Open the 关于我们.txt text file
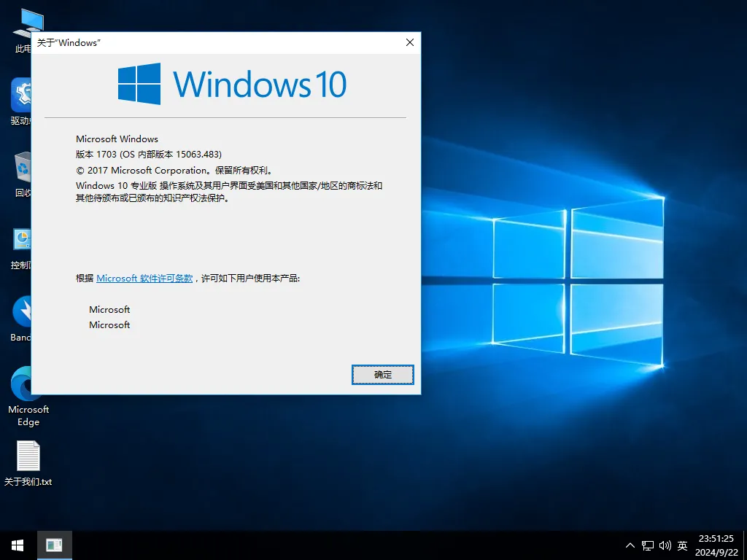This screenshot has width=747, height=560. click(28, 456)
